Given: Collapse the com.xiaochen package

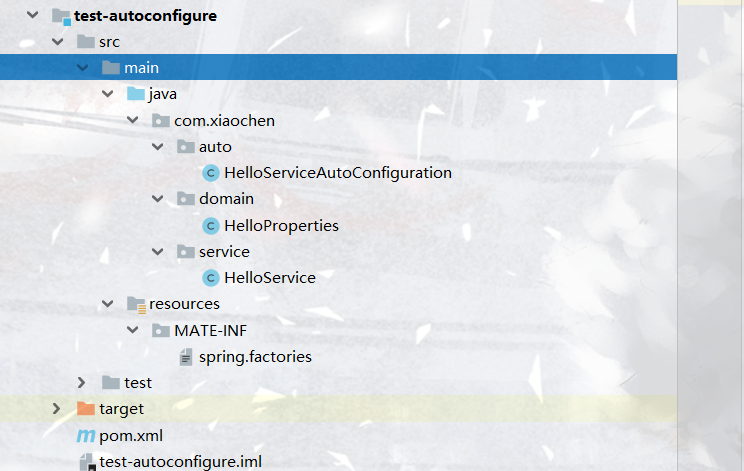Looking at the screenshot, I should point(132,121).
